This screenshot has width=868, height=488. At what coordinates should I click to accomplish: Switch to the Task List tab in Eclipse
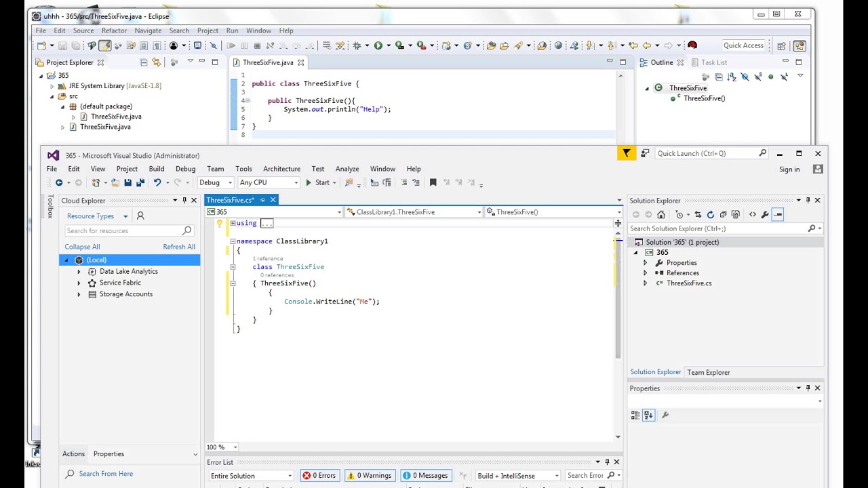pos(708,62)
